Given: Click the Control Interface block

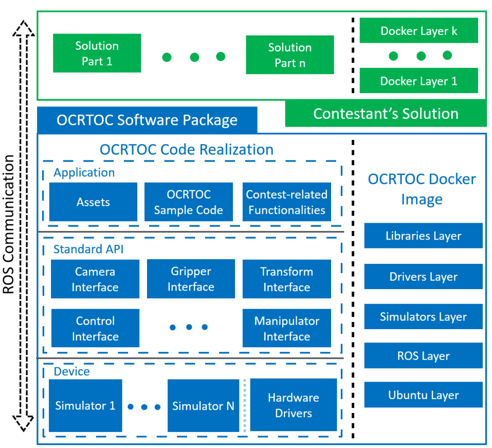Looking at the screenshot, I should pos(96,328).
